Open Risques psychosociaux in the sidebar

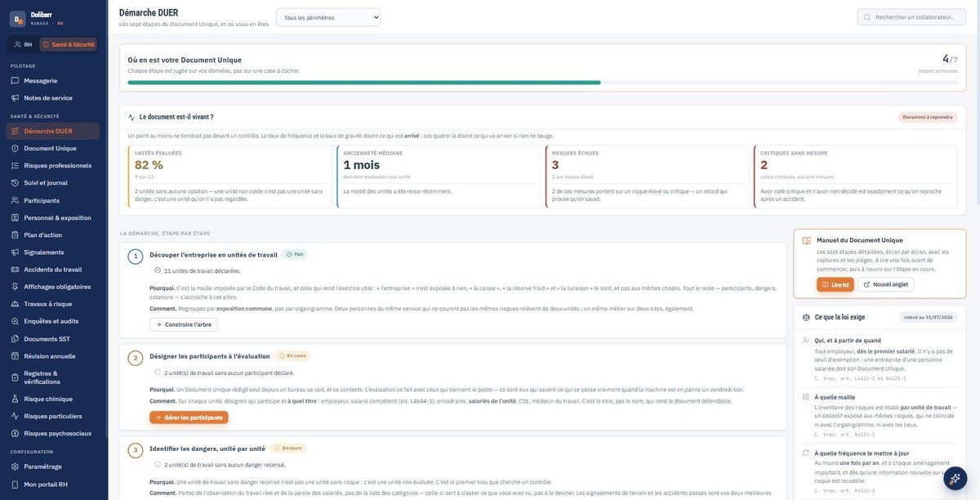coord(54,433)
